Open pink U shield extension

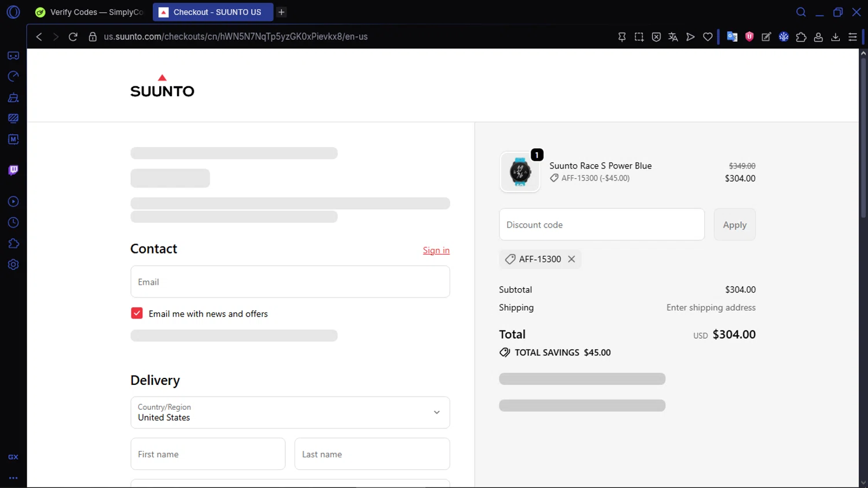749,36
